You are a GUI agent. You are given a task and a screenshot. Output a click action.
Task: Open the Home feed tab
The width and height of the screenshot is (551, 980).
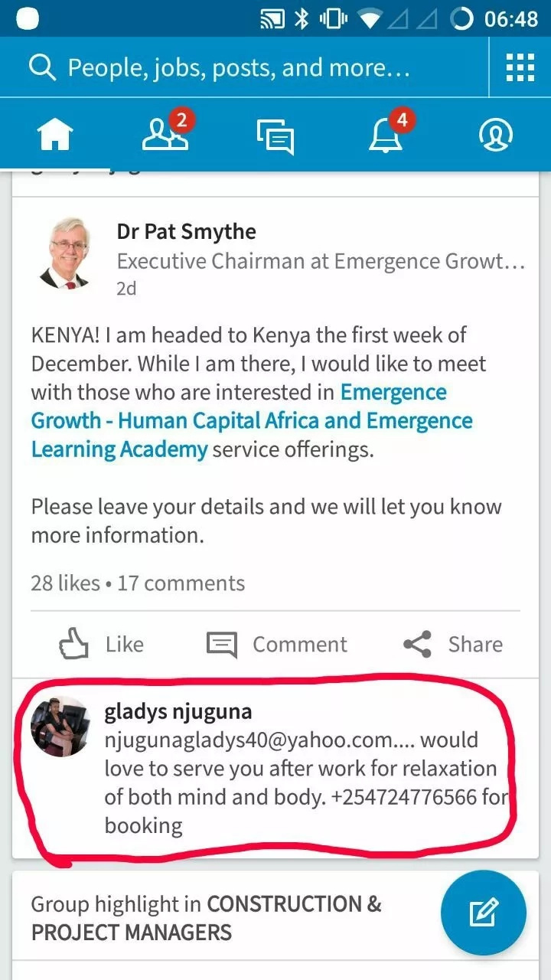pyautogui.click(x=55, y=135)
